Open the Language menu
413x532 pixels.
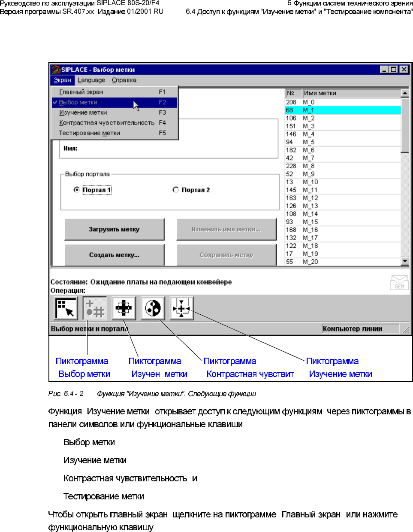point(91,80)
